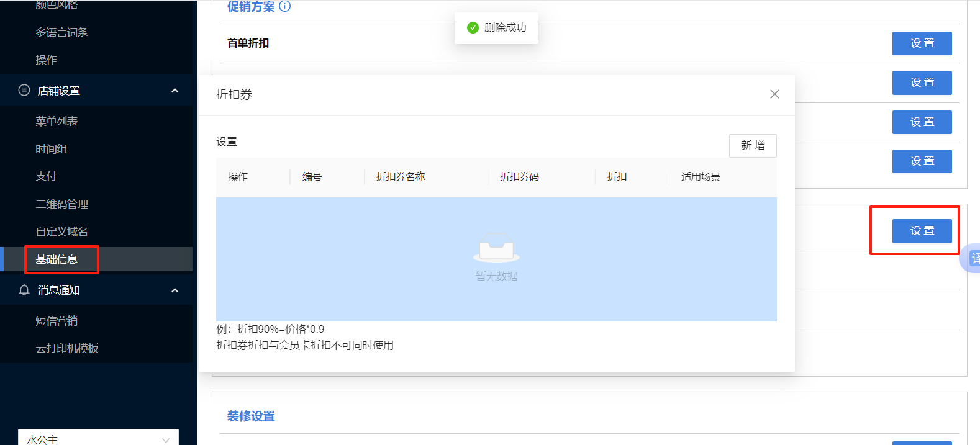
Task: Click the 暂无数据 empty placeholder icon
Action: click(x=496, y=248)
